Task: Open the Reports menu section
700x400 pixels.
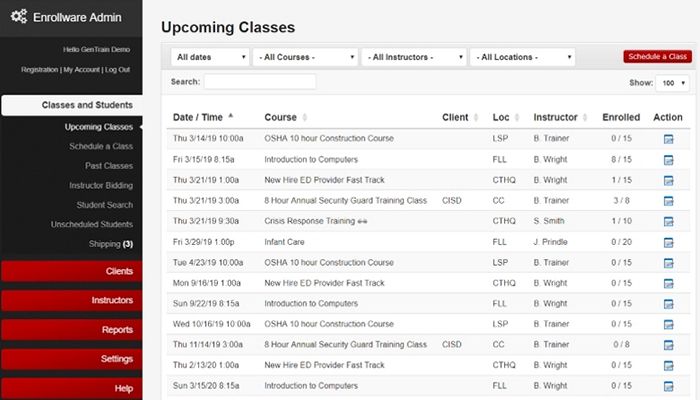Action: coord(71,329)
